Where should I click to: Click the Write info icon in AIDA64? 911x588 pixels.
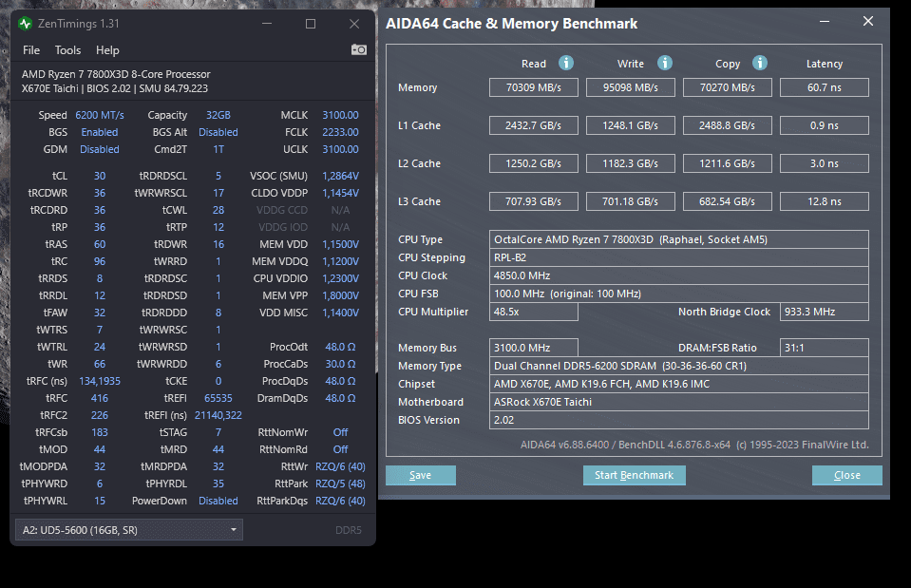[665, 63]
